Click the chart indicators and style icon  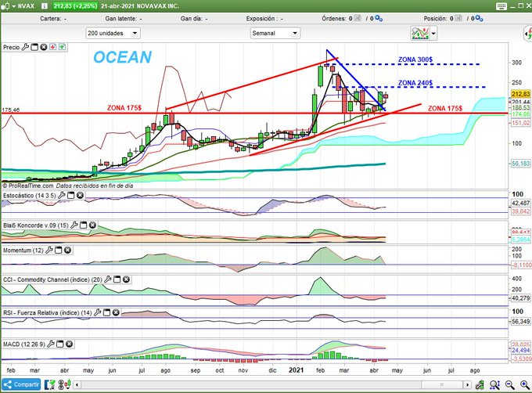420,33
